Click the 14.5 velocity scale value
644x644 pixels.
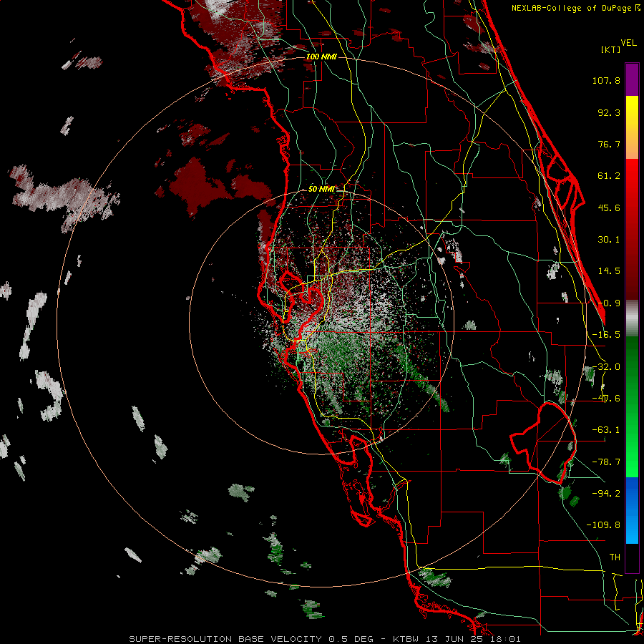609,271
